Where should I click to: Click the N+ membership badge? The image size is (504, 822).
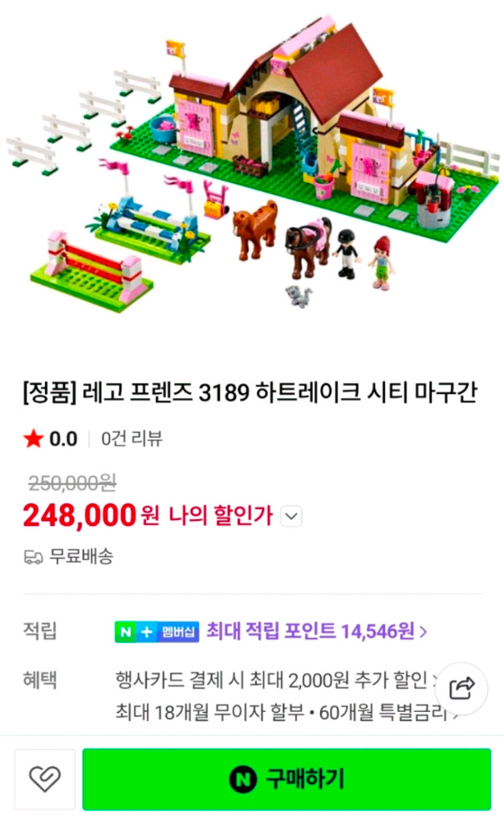coord(156,631)
